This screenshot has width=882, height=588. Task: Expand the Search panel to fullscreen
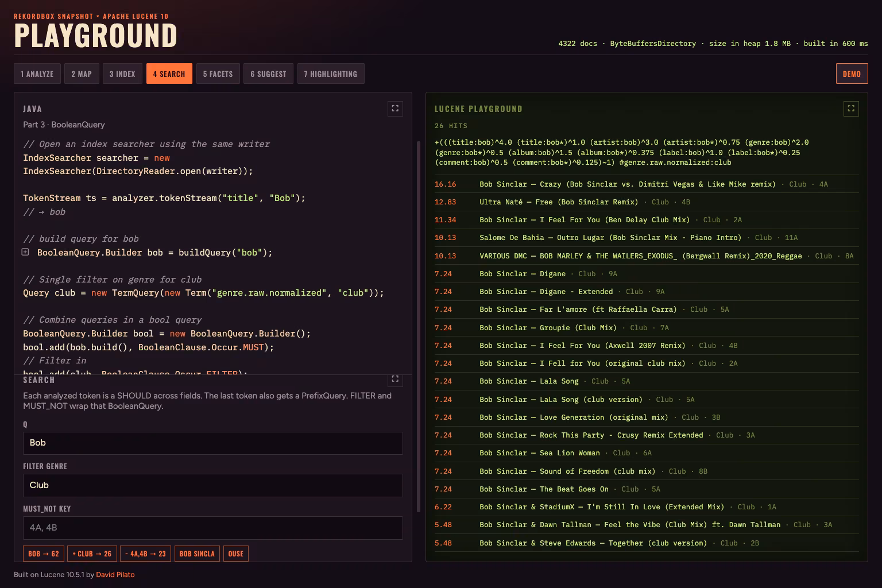point(395,379)
